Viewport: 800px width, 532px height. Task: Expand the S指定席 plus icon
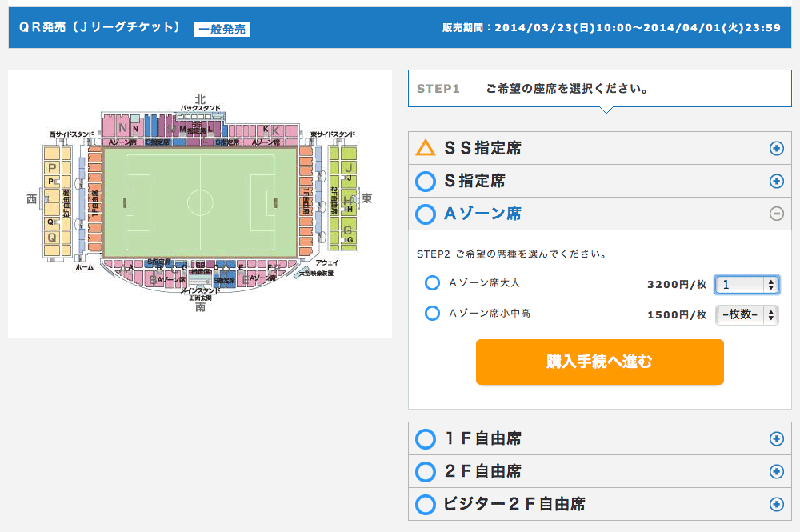coord(776,181)
